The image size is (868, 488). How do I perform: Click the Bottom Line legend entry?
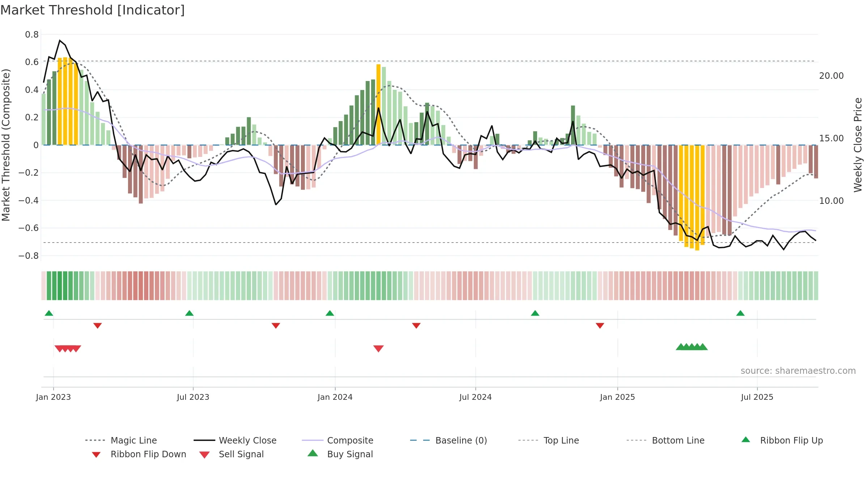tap(665, 440)
